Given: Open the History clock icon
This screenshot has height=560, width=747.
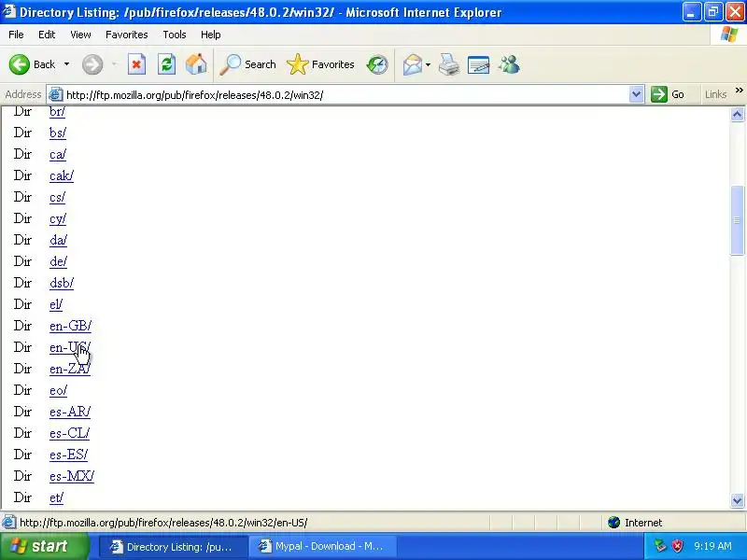Looking at the screenshot, I should pyautogui.click(x=377, y=64).
